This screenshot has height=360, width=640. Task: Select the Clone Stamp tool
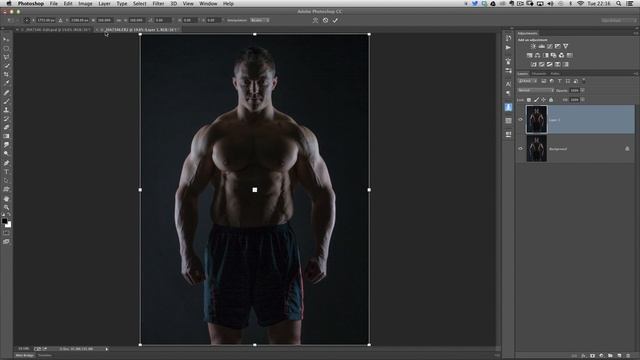(x=6, y=110)
